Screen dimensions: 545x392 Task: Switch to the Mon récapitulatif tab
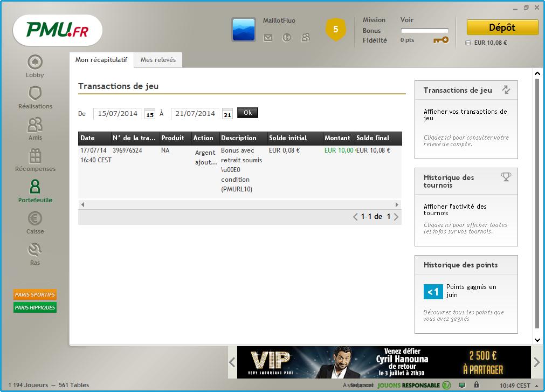click(x=101, y=60)
